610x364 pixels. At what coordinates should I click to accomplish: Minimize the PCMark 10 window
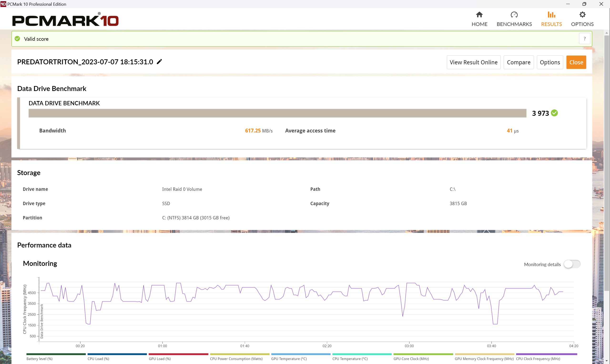tap(568, 4)
